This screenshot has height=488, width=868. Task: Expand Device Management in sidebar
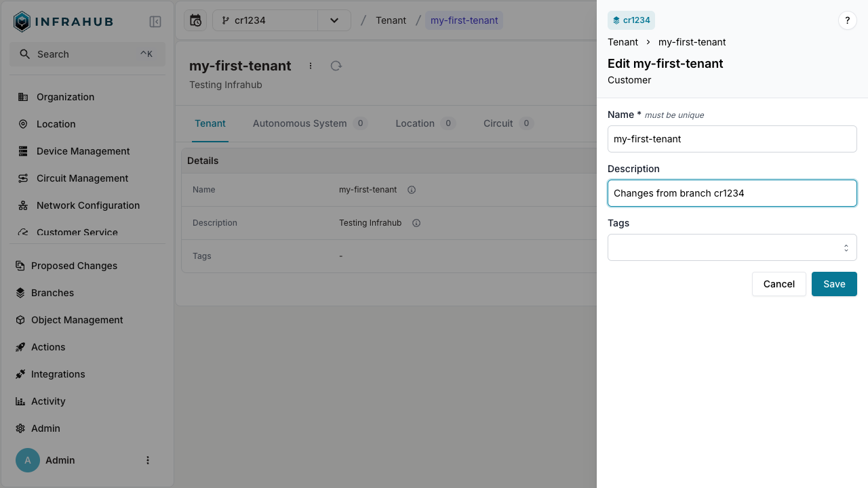tap(83, 151)
